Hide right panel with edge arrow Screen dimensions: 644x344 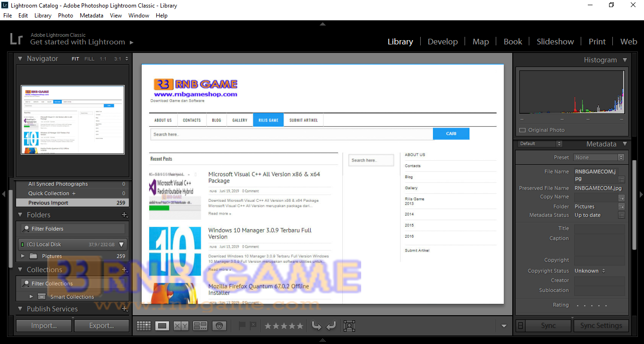(x=641, y=194)
